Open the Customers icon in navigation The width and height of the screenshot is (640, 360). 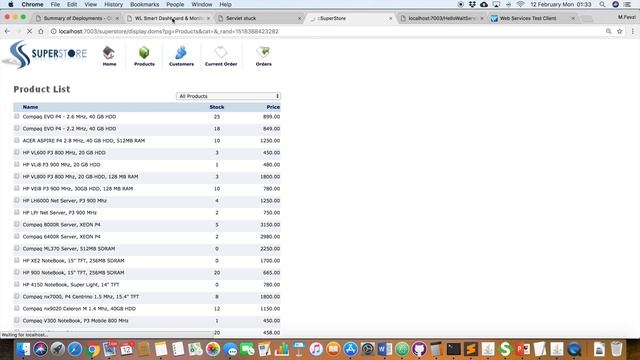click(181, 53)
